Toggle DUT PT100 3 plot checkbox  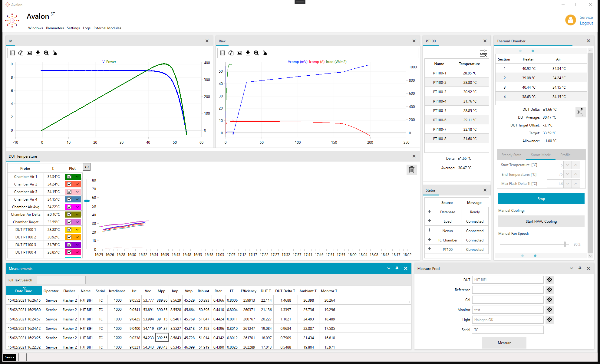pos(69,245)
